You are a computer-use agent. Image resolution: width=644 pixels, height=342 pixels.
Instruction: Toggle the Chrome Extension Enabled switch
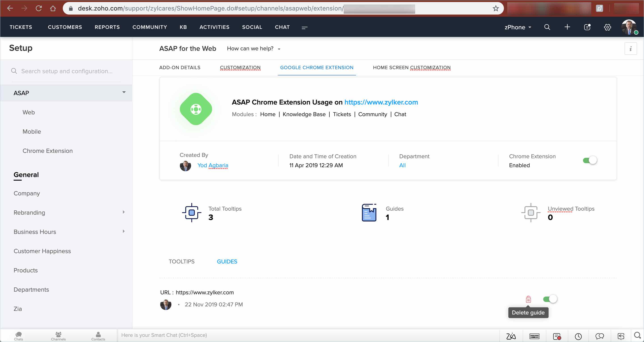[x=590, y=160]
